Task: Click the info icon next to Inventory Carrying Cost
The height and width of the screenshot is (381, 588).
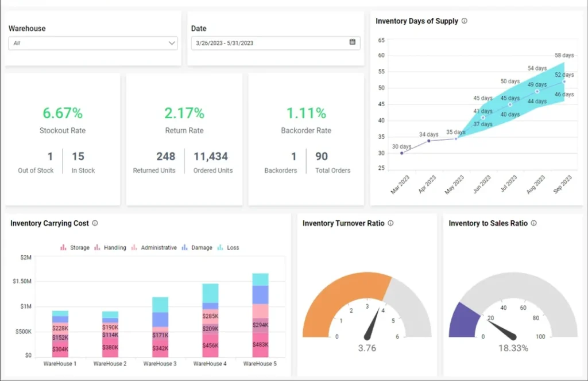Action: coord(95,223)
